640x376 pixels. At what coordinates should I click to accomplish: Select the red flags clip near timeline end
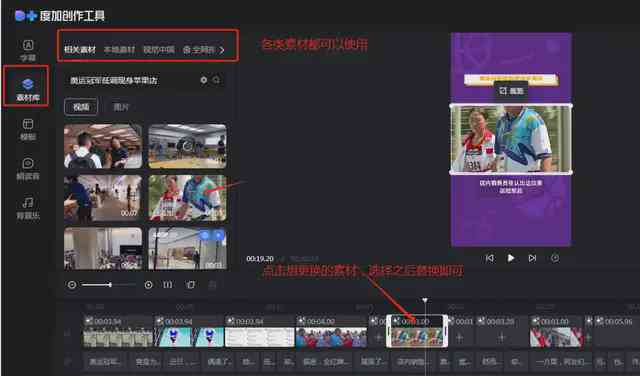pyautogui.click(x=556, y=331)
